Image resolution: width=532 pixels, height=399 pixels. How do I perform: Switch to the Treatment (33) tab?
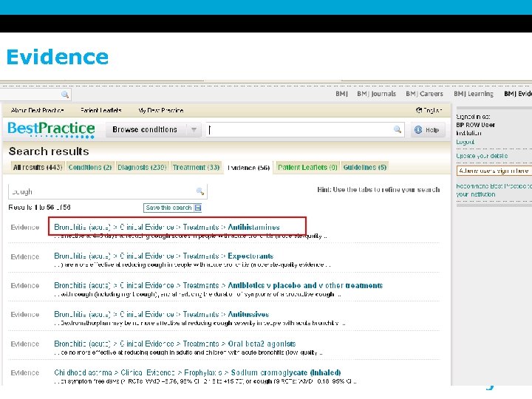pos(196,167)
